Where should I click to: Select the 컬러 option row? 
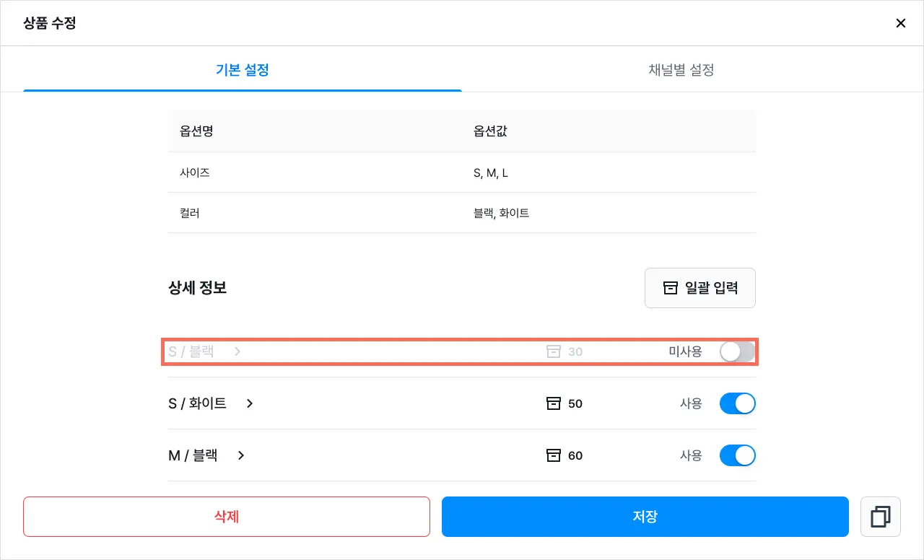[462, 213]
